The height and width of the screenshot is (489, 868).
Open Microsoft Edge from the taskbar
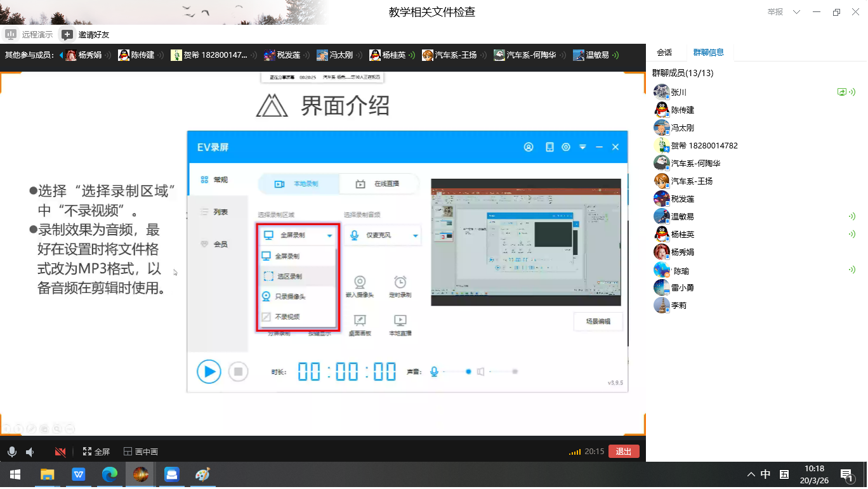(110, 474)
